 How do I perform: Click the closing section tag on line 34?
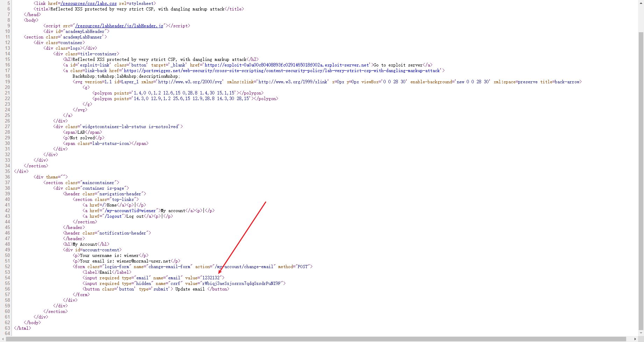(36, 166)
